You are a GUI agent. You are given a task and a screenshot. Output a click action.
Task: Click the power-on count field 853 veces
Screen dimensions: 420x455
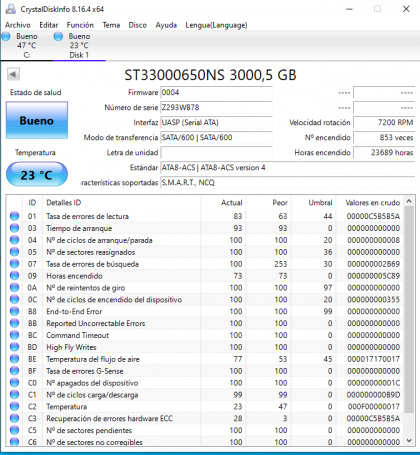(384, 137)
